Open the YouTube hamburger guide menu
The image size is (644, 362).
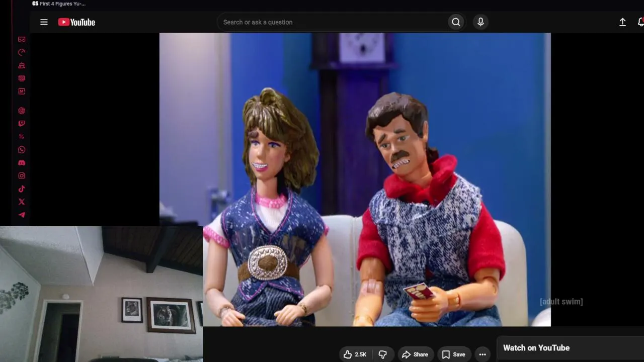tap(44, 22)
